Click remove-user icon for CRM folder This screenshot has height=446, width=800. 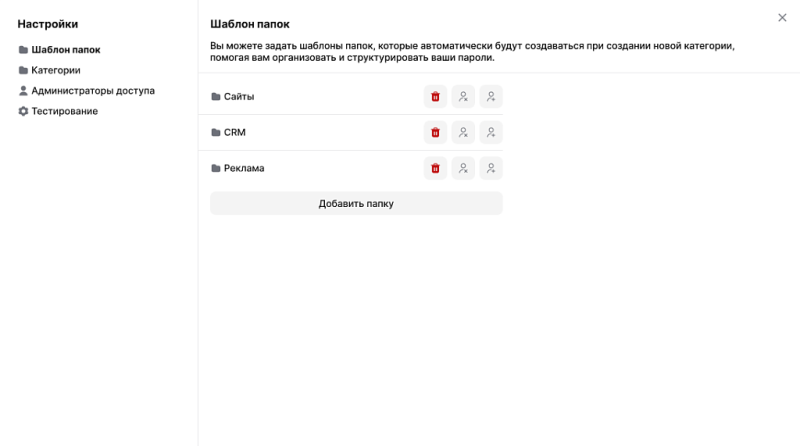click(x=463, y=133)
